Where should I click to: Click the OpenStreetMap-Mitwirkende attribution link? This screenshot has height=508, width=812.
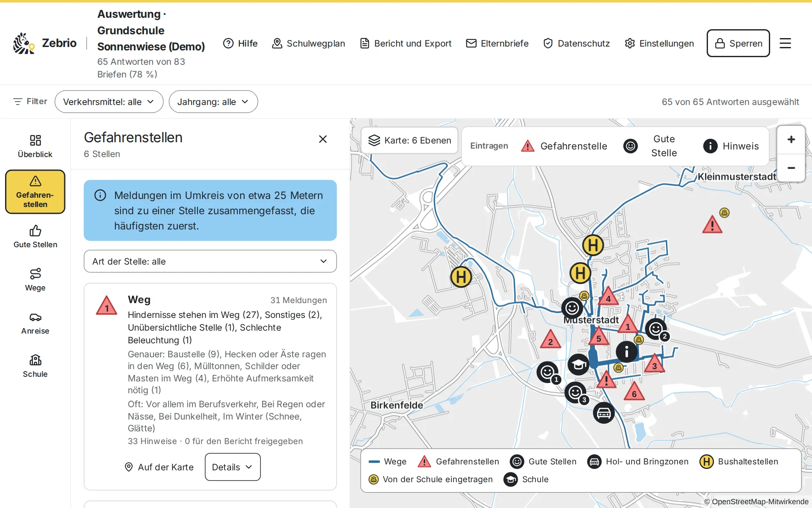pos(756,502)
